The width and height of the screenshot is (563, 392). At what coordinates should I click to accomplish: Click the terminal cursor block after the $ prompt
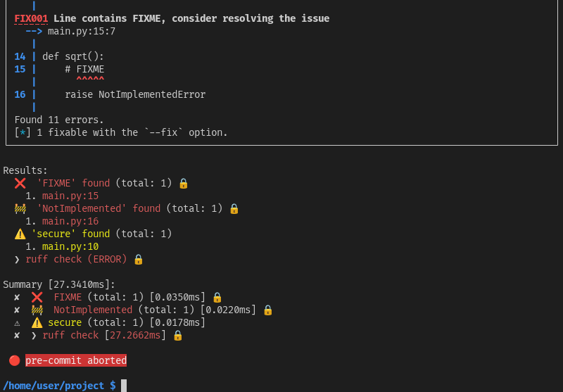(x=124, y=386)
